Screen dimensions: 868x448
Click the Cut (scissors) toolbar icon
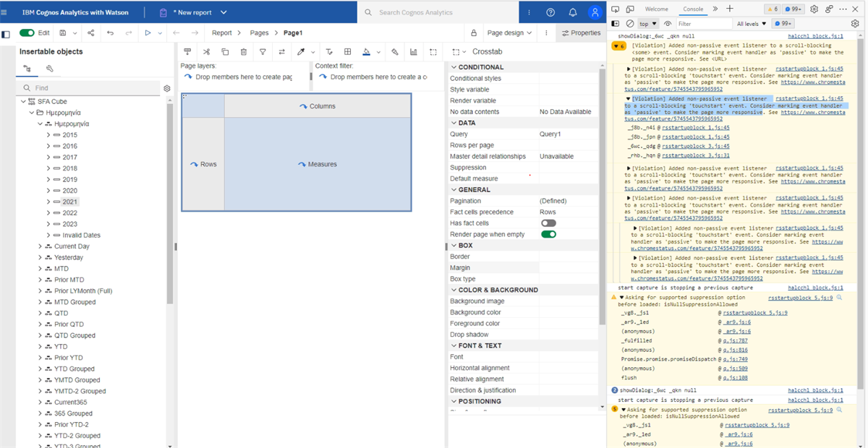[x=206, y=52]
